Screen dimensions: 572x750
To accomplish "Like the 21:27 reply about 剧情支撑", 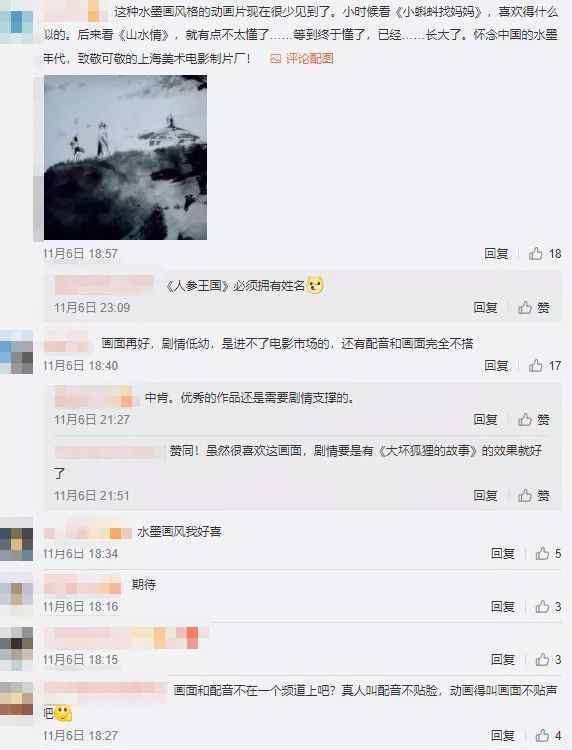I will pyautogui.click(x=534, y=419).
